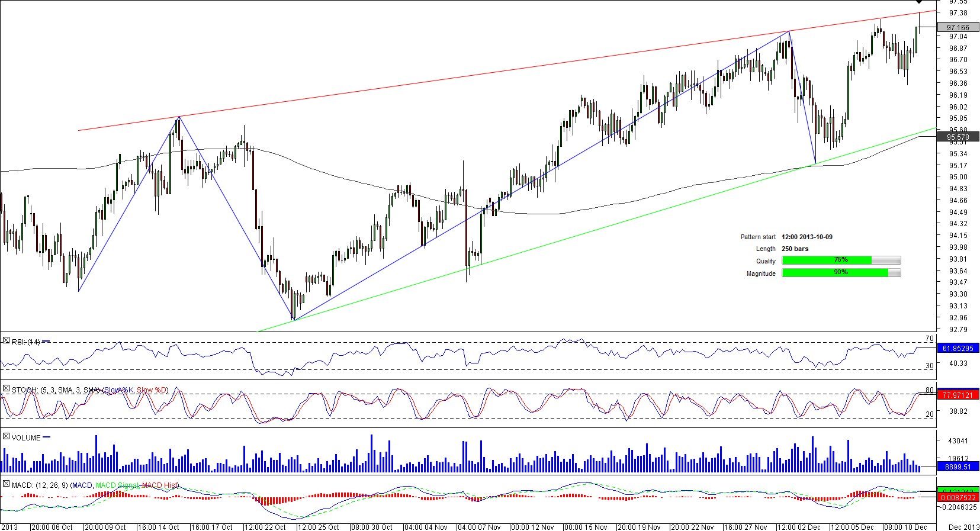Image resolution: width=980 pixels, height=531 pixels.
Task: Click the 16:00 17 Oct time axis label
Action: point(212,527)
